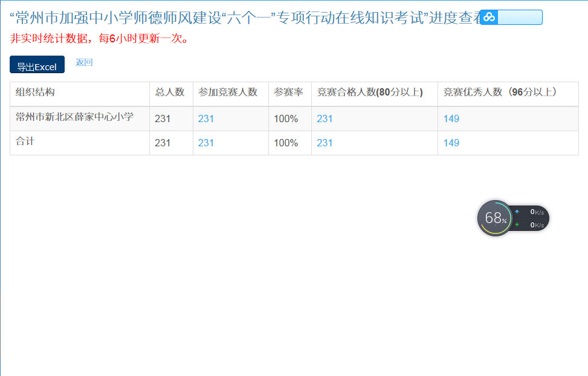Select the 合计 row label
The image size is (588, 376).
coord(25,141)
